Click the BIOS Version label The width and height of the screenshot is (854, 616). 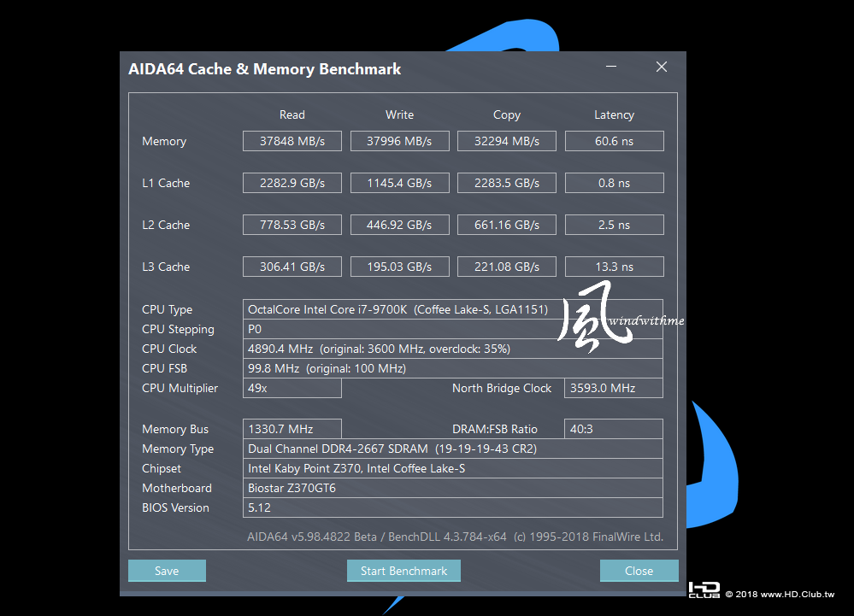175,507
